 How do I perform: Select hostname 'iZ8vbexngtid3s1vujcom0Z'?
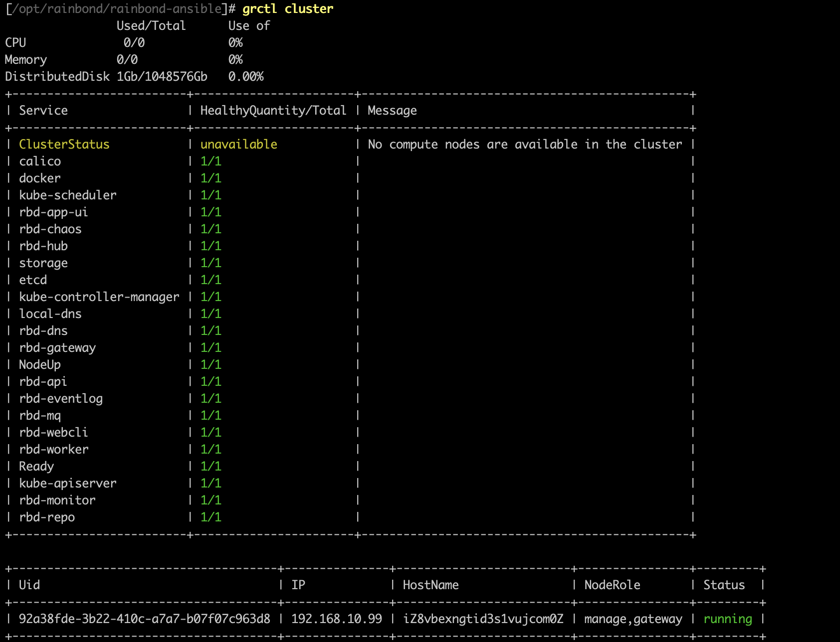483,619
